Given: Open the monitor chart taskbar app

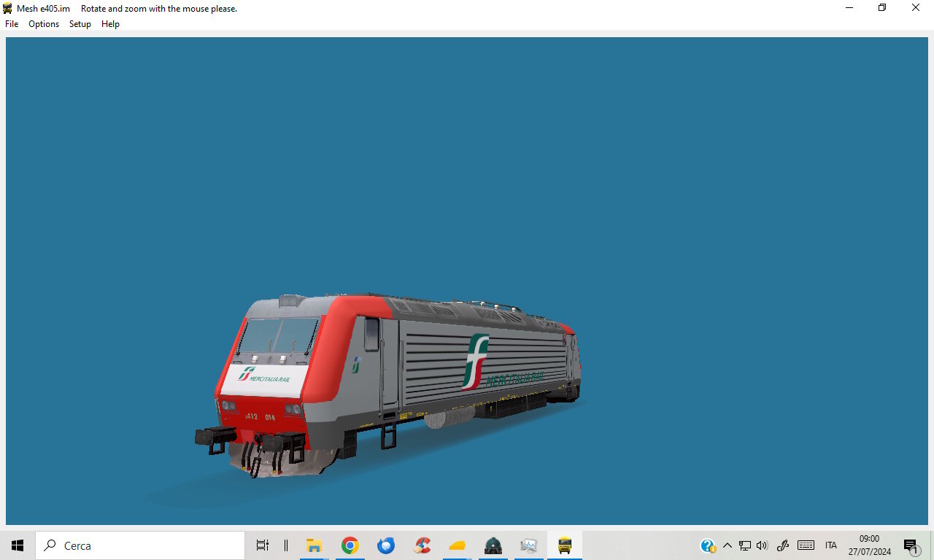Looking at the screenshot, I should tap(529, 545).
